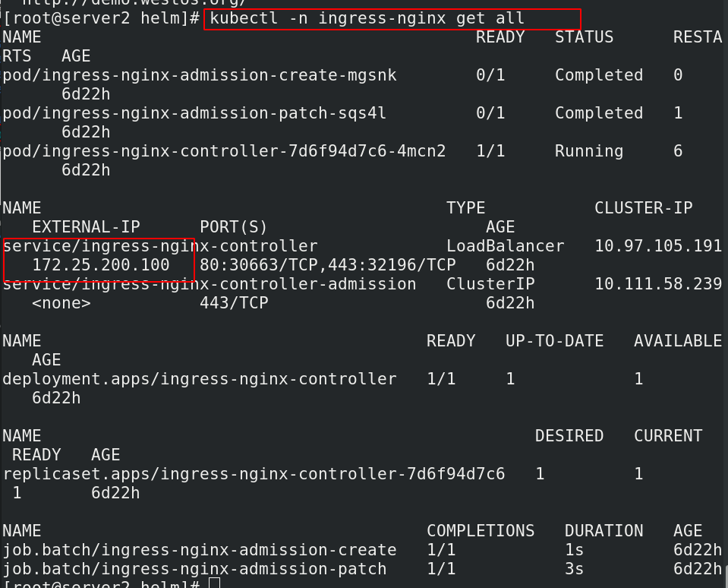Image resolution: width=728 pixels, height=588 pixels.
Task: Click the <none> external IP value
Action: 61,303
